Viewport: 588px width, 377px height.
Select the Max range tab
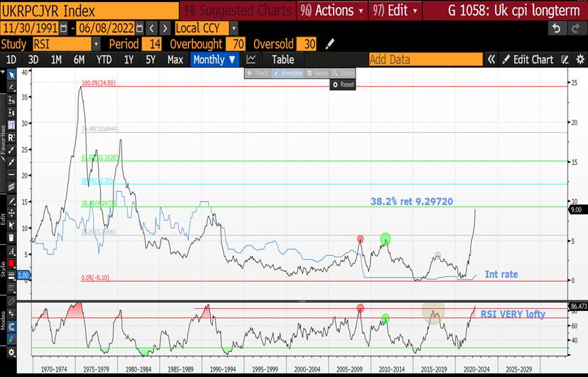click(175, 59)
